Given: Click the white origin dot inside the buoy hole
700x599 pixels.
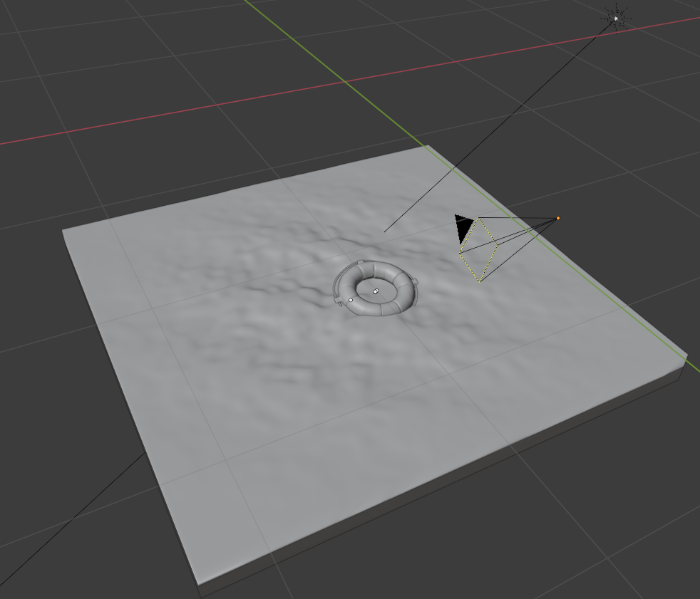Looking at the screenshot, I should tap(376, 291).
